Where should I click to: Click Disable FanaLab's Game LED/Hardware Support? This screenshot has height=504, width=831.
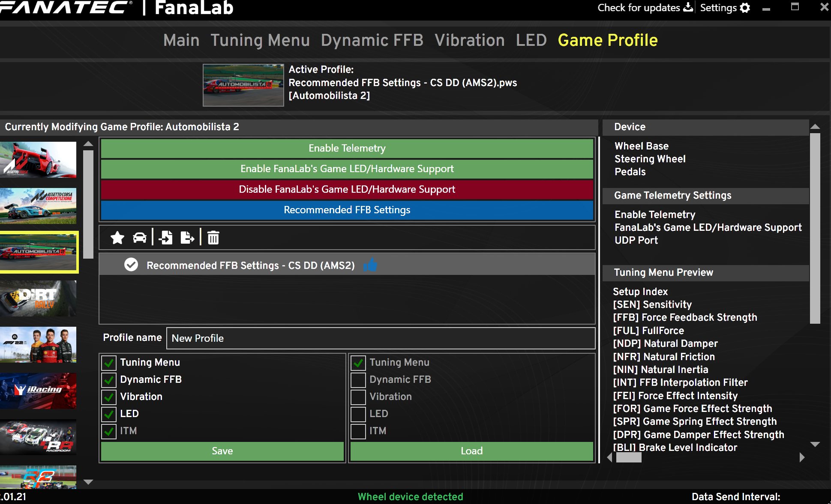pos(347,189)
